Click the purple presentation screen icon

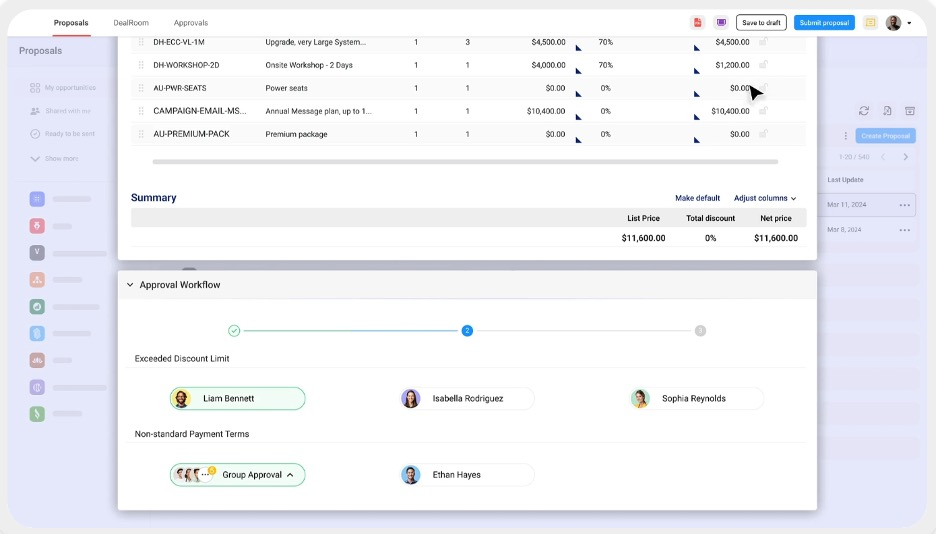coord(721,23)
